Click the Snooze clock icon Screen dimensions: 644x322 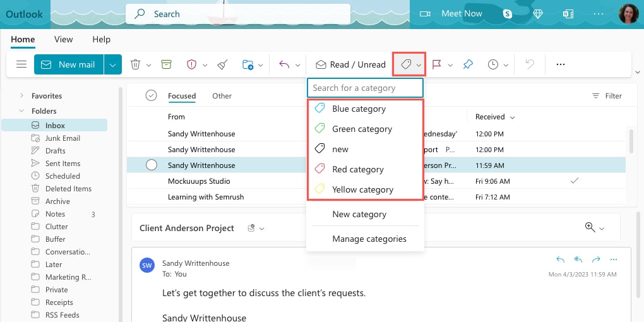click(x=493, y=64)
